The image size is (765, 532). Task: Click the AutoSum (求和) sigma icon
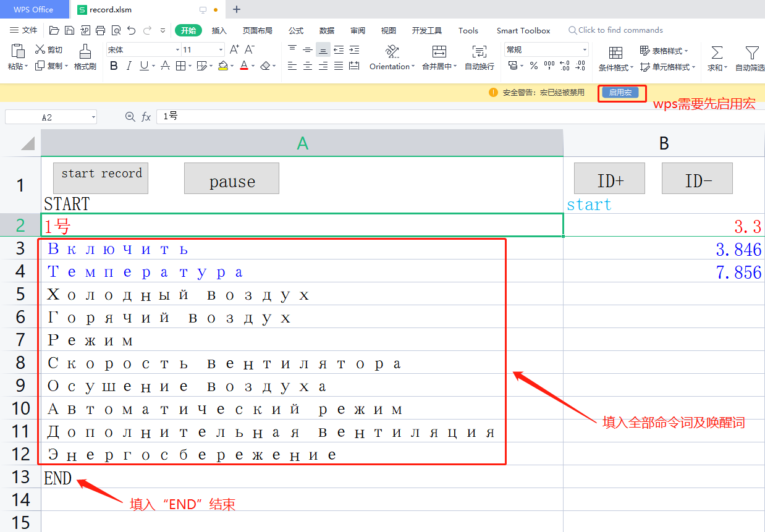pos(717,52)
